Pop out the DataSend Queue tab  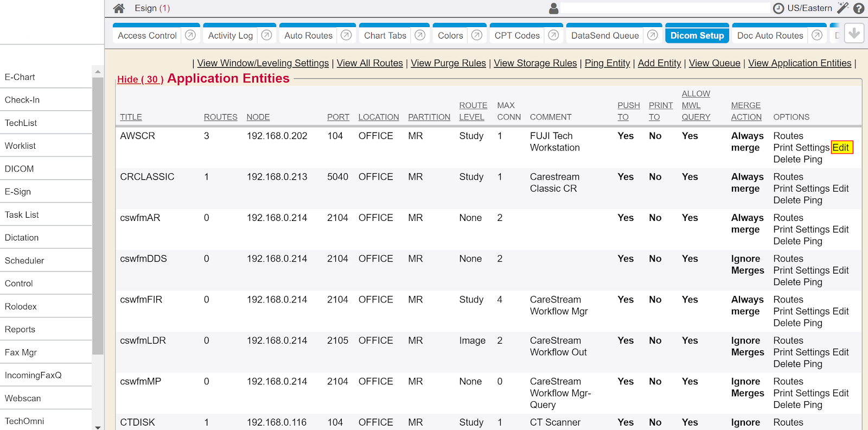[x=653, y=35]
